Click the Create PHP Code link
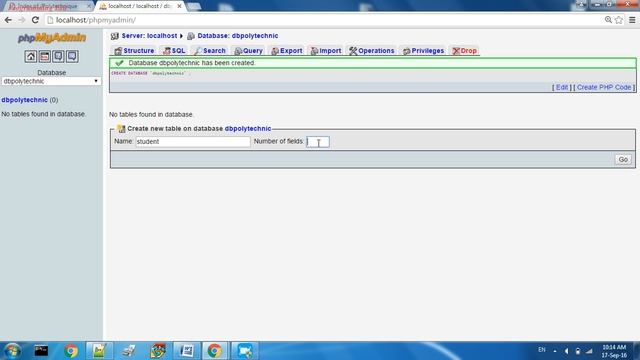 click(604, 87)
